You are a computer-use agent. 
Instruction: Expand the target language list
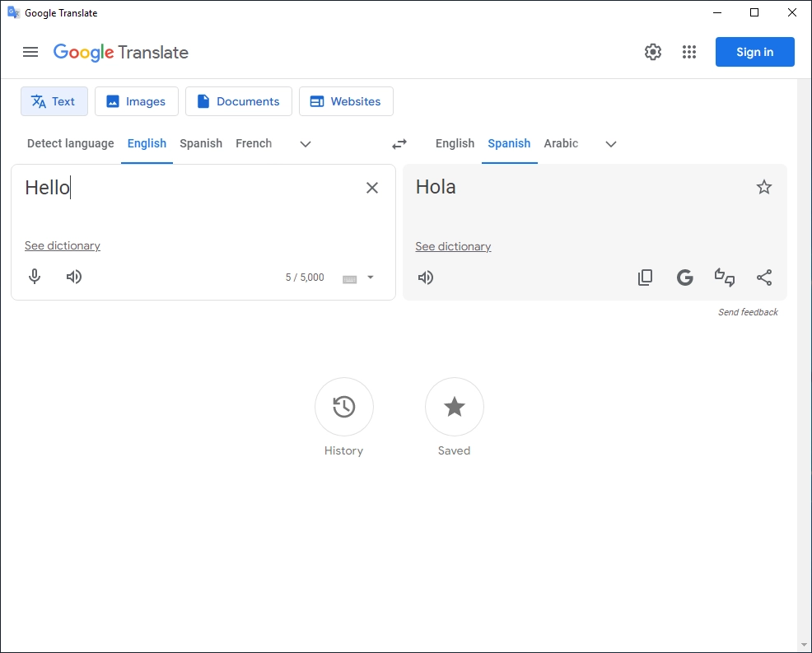[x=610, y=144]
